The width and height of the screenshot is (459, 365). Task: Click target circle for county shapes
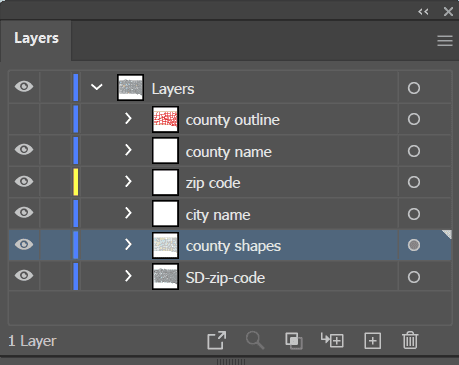[414, 245]
